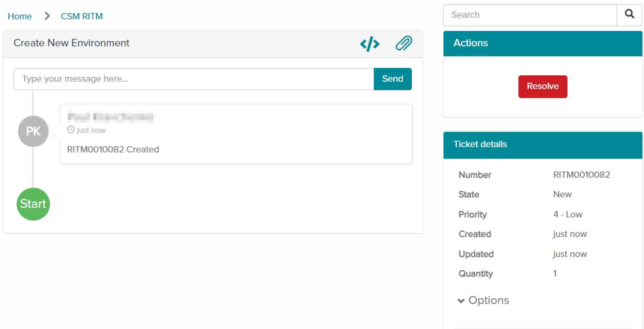644x329 pixels.
Task: Click the paperclip attachment icon
Action: point(403,43)
